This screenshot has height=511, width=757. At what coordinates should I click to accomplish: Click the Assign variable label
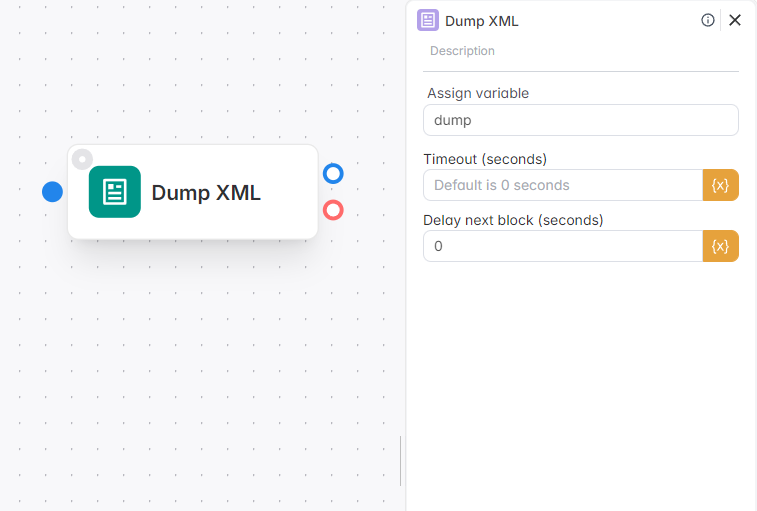click(478, 93)
